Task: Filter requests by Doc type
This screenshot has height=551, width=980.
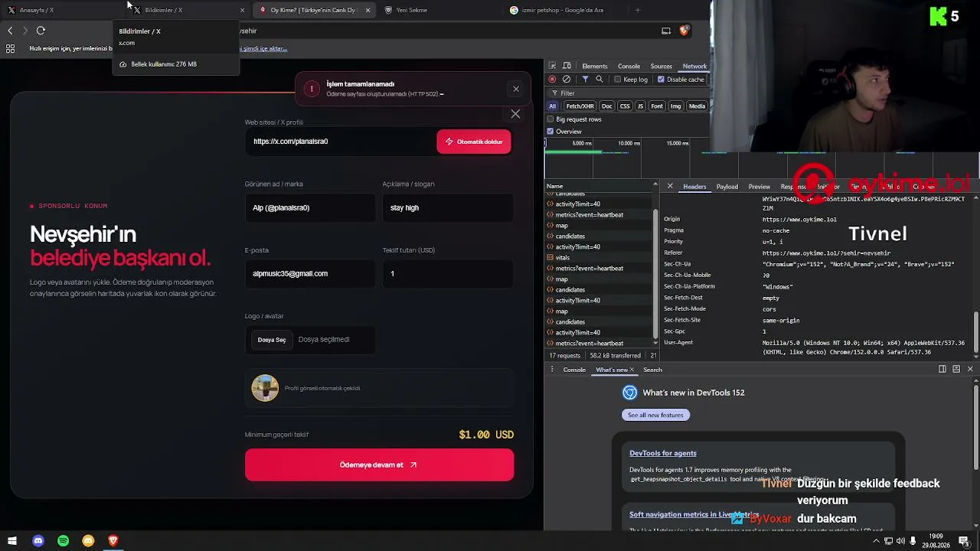Action: click(x=607, y=106)
